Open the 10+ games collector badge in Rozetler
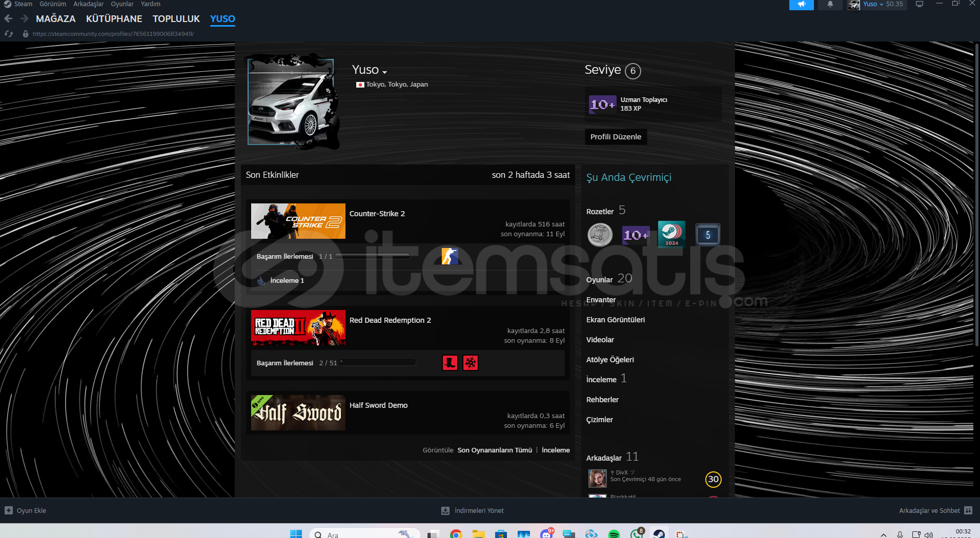 coord(636,235)
